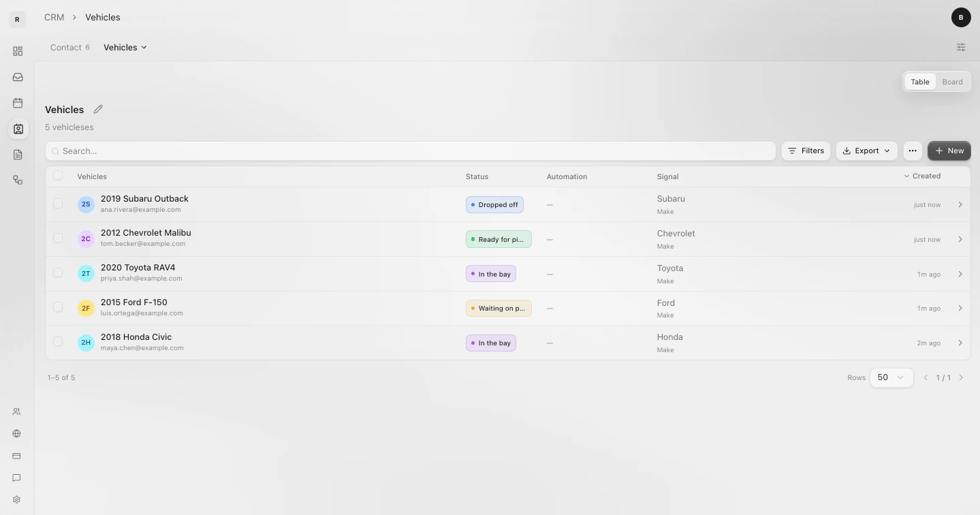Open the settings gear icon in sidebar
This screenshot has width=980, height=515.
point(16,499)
